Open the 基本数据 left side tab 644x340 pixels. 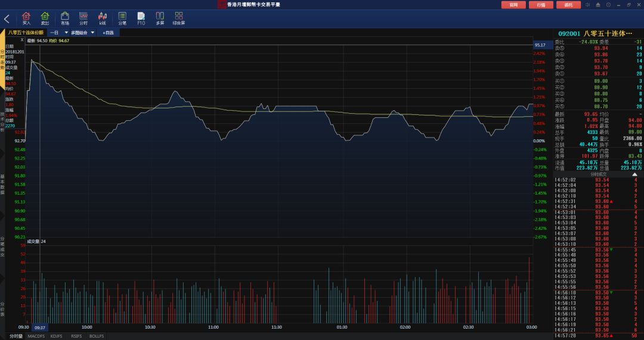click(2, 184)
